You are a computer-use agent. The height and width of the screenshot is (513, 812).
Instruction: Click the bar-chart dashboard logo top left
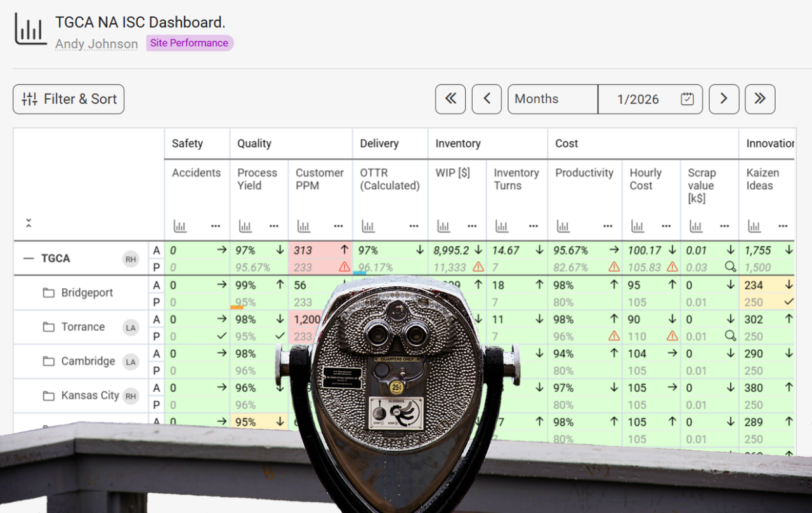coord(30,29)
